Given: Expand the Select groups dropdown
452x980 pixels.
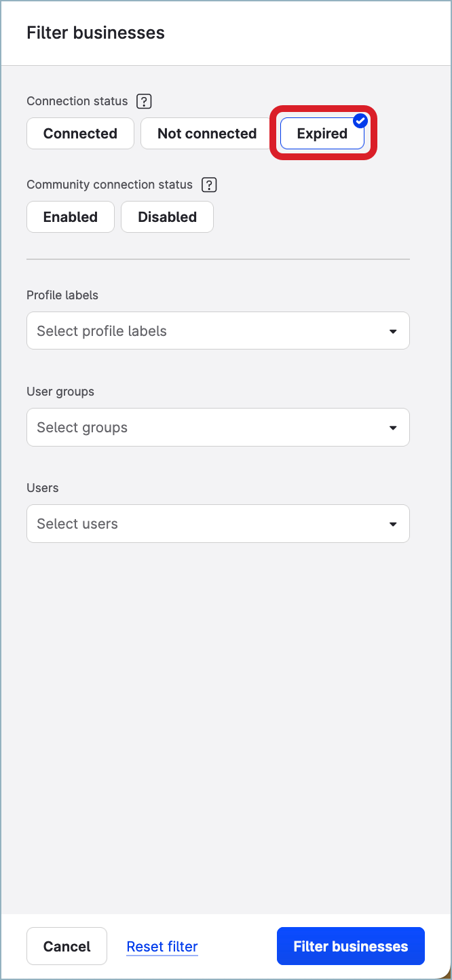Looking at the screenshot, I should [x=204, y=428].
